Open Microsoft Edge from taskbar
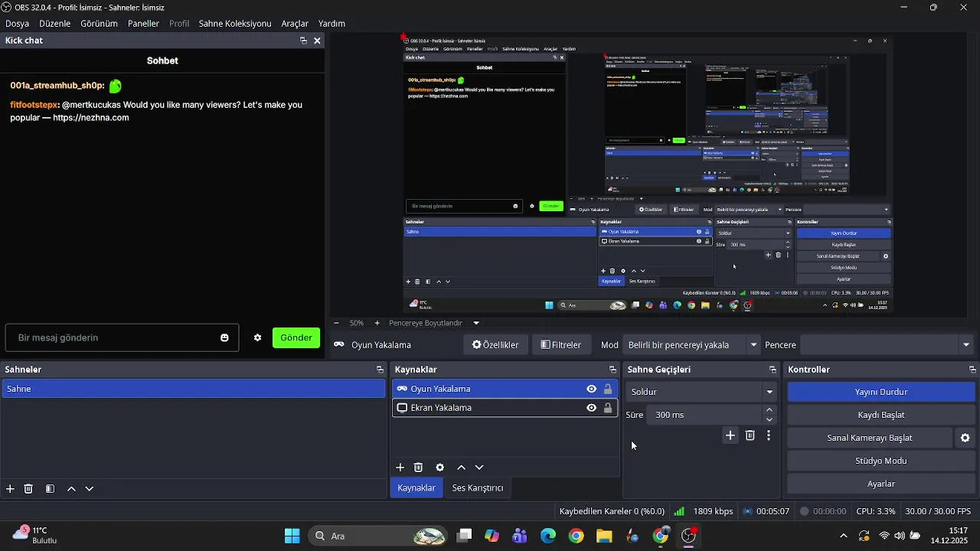This screenshot has width=980, height=551. pyautogui.click(x=548, y=536)
